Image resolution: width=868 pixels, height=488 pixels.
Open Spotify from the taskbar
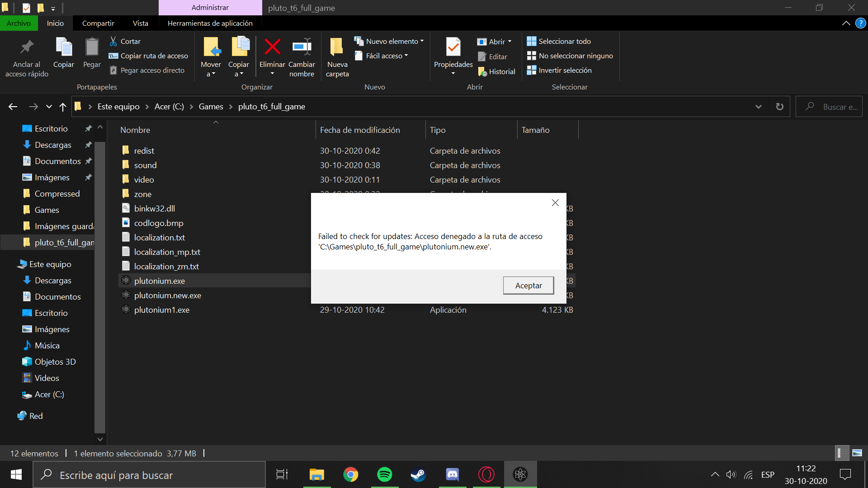pos(384,474)
